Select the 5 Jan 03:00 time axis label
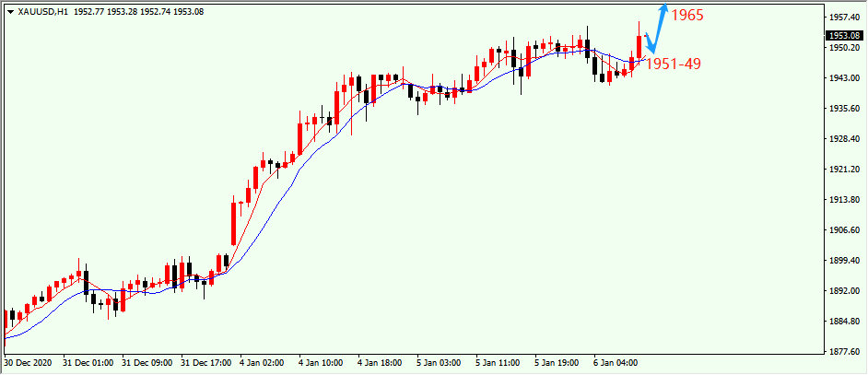Image resolution: width=868 pixels, height=375 pixels. click(440, 363)
